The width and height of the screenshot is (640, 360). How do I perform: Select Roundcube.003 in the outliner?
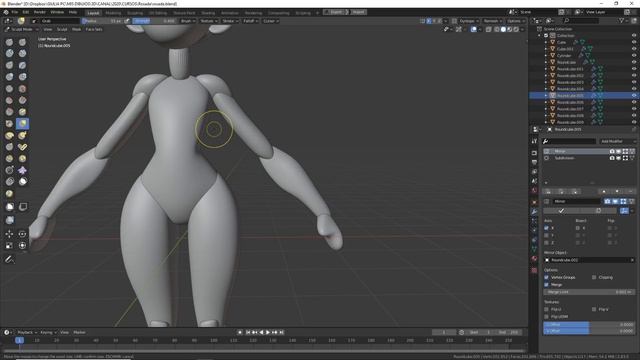(x=570, y=82)
